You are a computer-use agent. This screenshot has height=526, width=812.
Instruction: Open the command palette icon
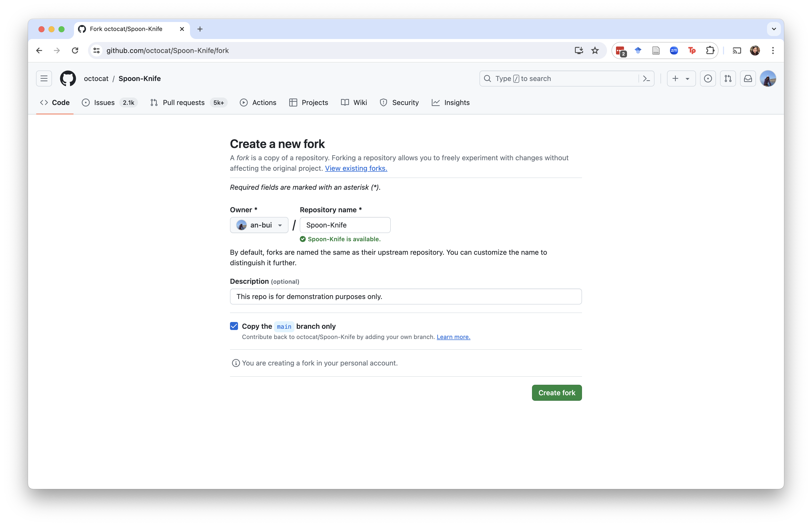tap(646, 78)
